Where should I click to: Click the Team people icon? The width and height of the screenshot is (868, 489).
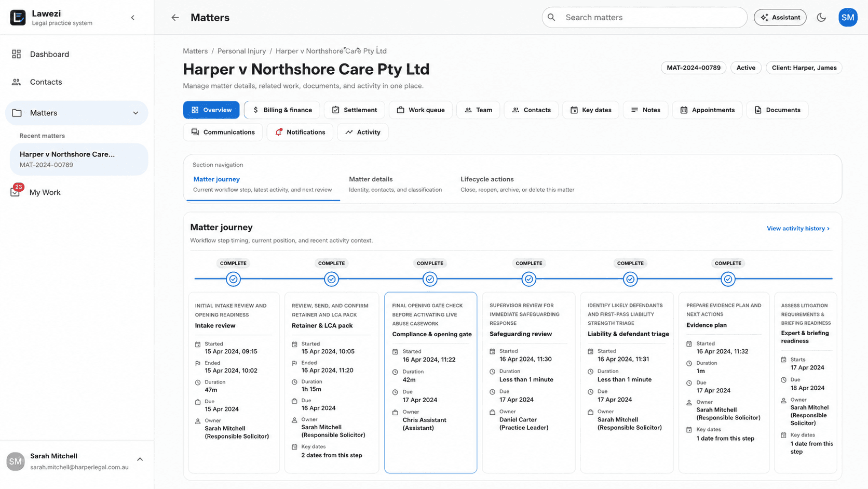tap(468, 110)
